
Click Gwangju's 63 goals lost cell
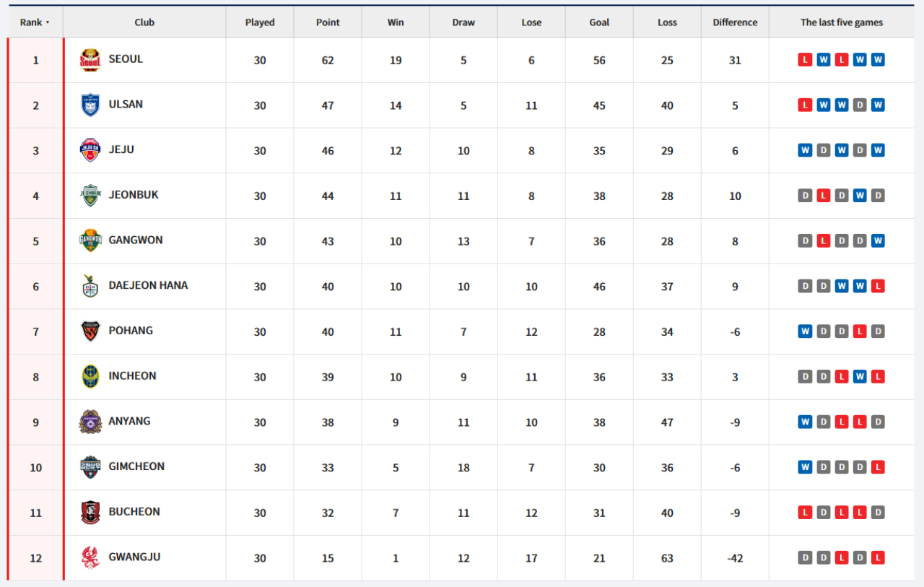pos(667,558)
